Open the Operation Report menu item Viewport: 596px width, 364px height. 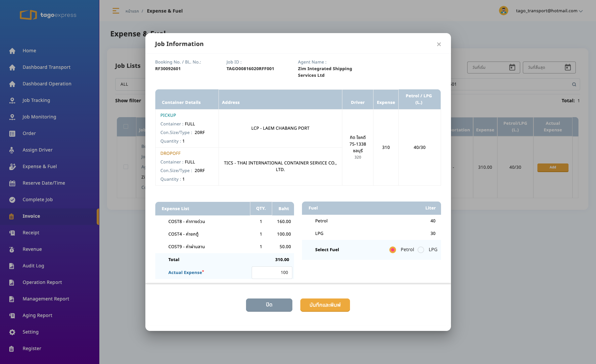pyautogui.click(x=42, y=282)
